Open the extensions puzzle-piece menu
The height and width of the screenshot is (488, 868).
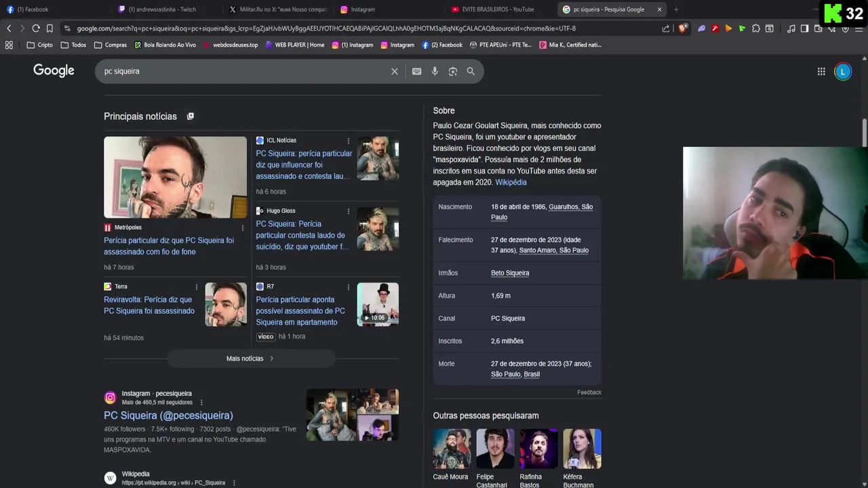coord(755,28)
